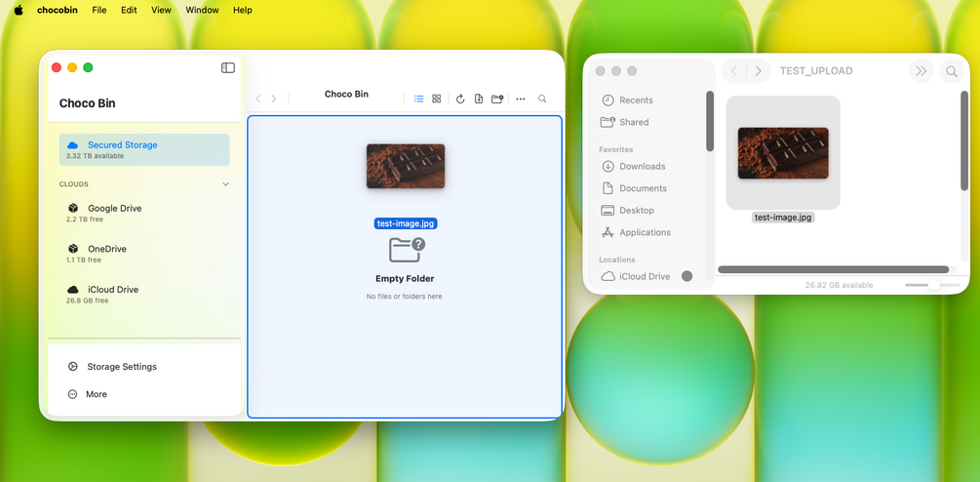980x482 pixels.
Task: Open the File menu
Action: tap(98, 10)
